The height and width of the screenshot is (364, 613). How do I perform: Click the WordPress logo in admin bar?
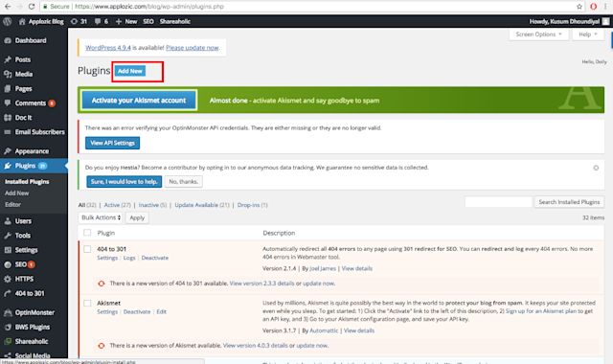click(x=7, y=21)
